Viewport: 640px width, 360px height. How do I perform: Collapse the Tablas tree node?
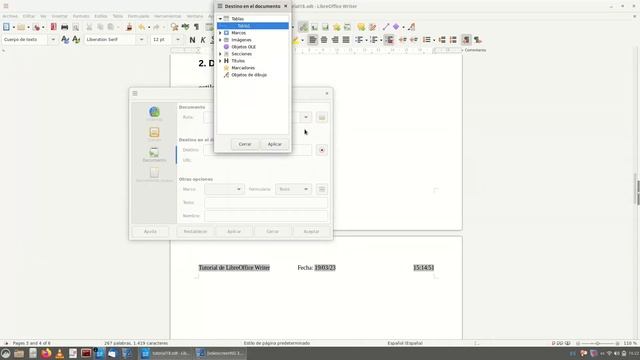click(x=220, y=19)
